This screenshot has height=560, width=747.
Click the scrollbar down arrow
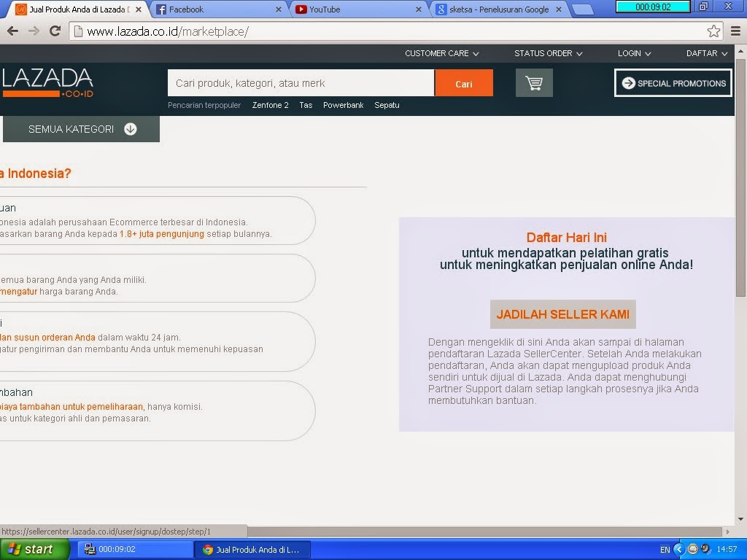(x=741, y=519)
